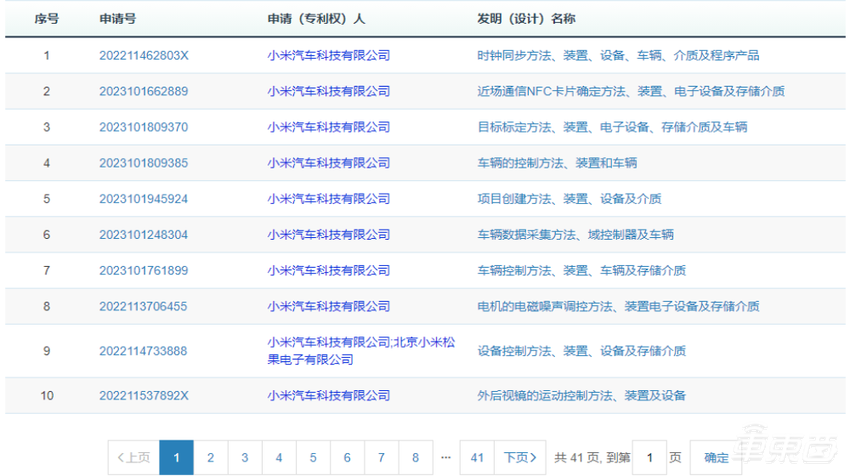Select page 8 in pagination
This screenshot has width=850, height=476.
[415, 458]
